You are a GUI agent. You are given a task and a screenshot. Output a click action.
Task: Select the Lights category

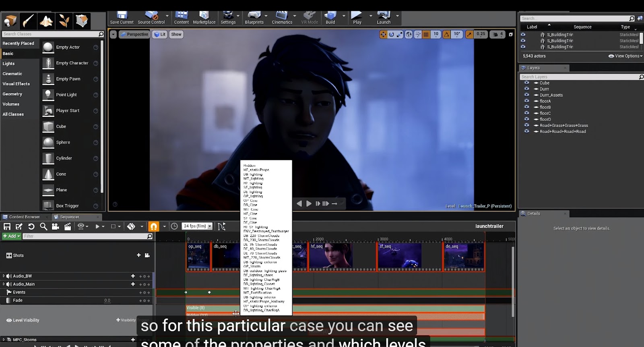[8, 64]
